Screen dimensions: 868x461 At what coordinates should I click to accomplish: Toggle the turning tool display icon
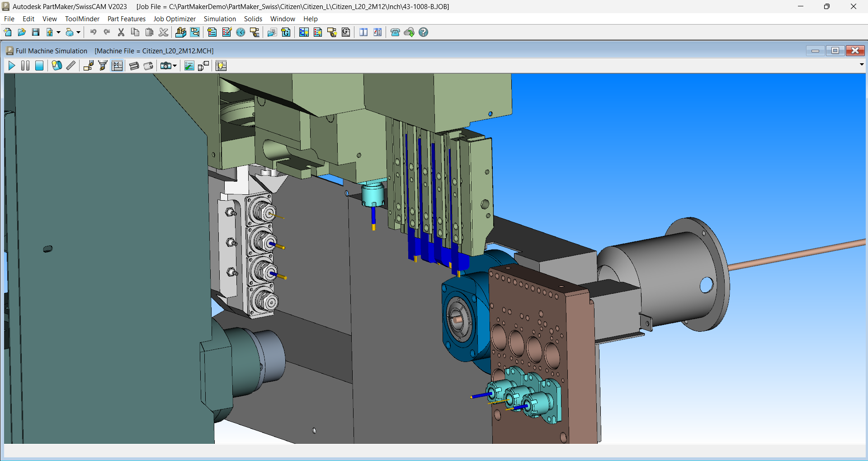(x=89, y=66)
